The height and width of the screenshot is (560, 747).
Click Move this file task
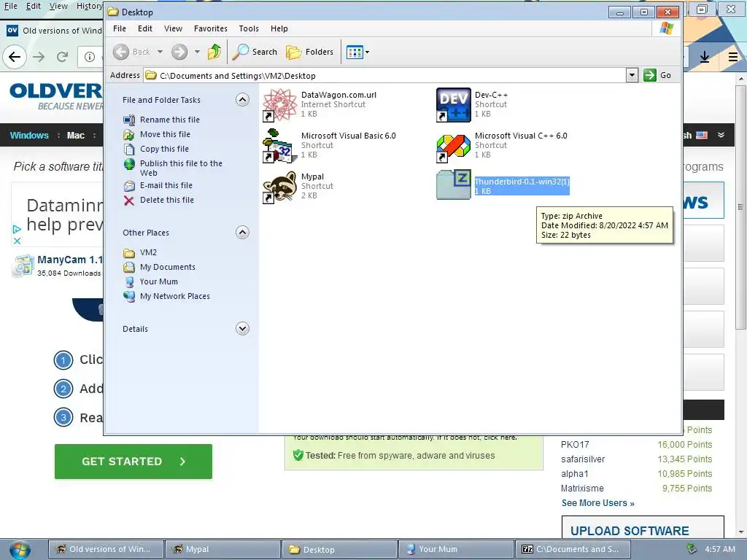[x=165, y=134]
